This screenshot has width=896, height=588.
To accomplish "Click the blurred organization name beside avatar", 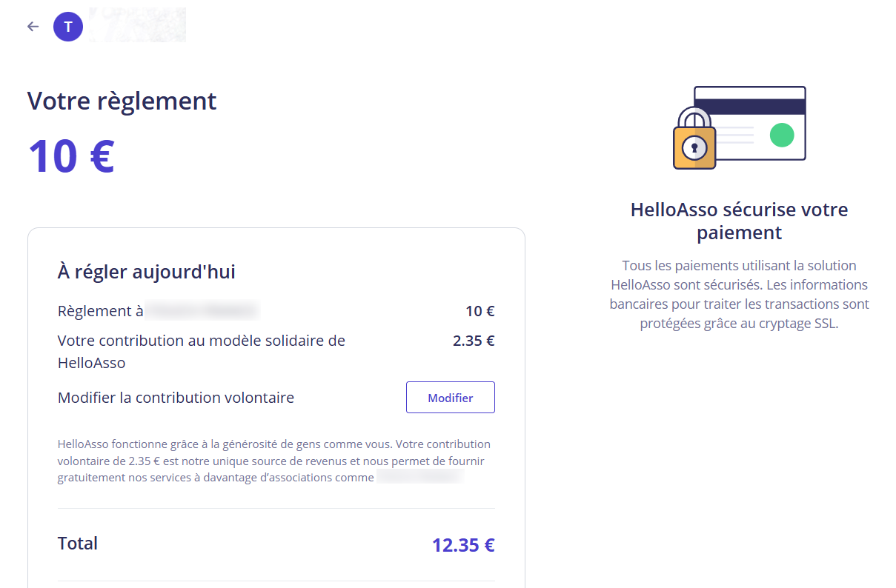I will pos(137,24).
